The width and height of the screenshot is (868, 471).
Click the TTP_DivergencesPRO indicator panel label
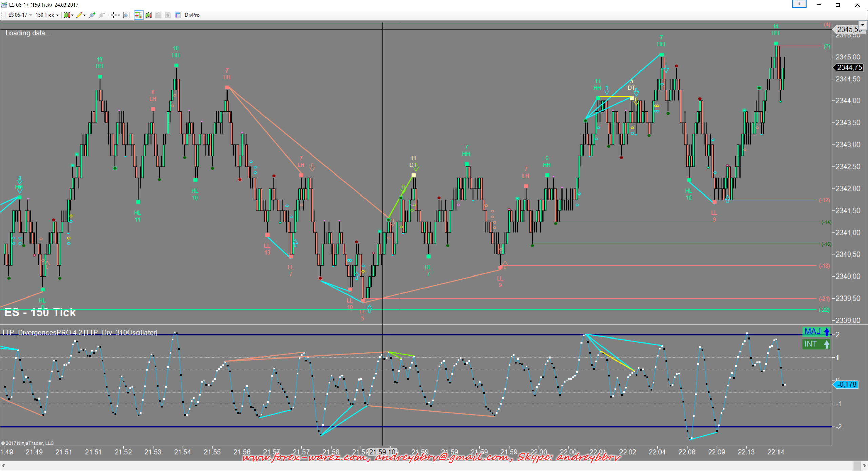tap(80, 333)
